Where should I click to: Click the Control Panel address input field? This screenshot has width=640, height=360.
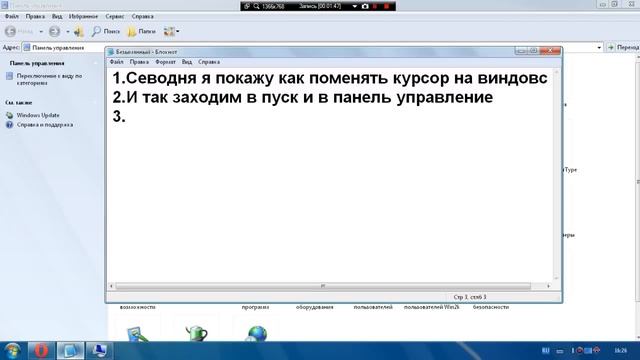tap(312, 48)
